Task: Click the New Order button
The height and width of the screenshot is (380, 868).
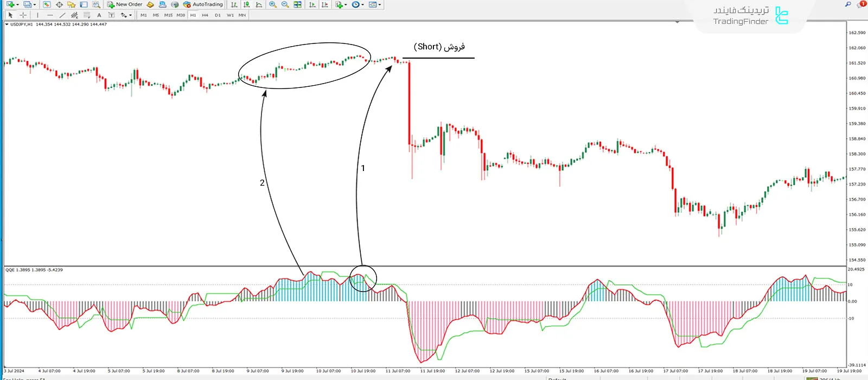Action: tap(125, 4)
